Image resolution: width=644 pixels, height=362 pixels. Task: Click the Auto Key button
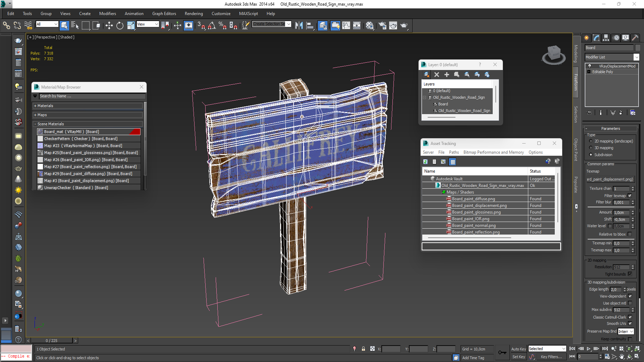click(x=519, y=349)
